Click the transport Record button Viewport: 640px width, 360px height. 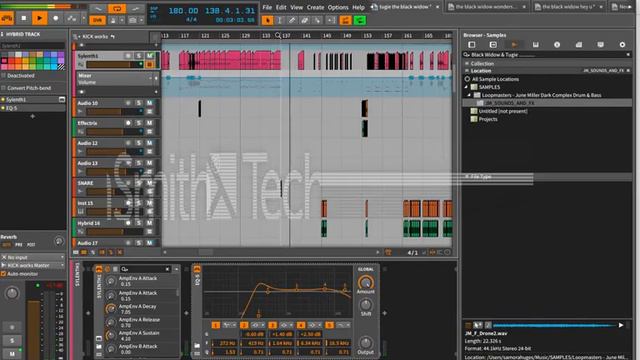click(x=56, y=18)
